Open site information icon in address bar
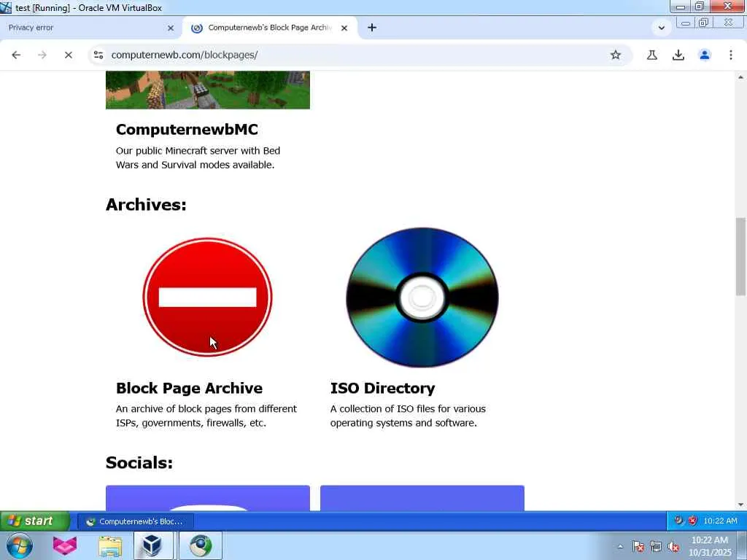The width and height of the screenshot is (747, 560). tap(98, 55)
